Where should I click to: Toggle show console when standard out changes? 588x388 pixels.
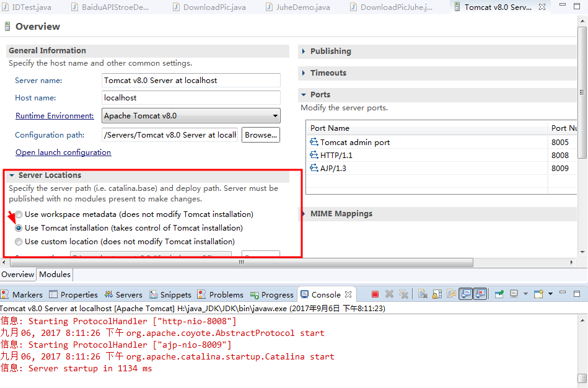466,294
